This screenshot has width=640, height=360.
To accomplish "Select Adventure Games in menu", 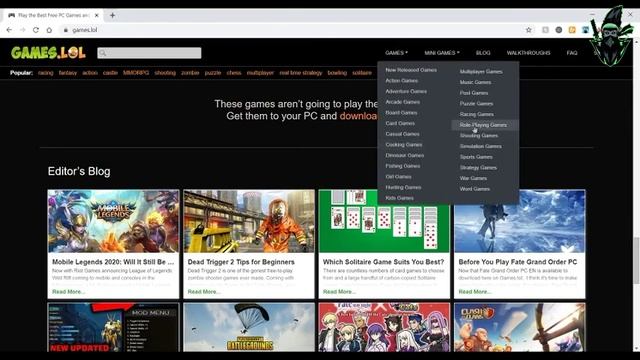I will [406, 91].
